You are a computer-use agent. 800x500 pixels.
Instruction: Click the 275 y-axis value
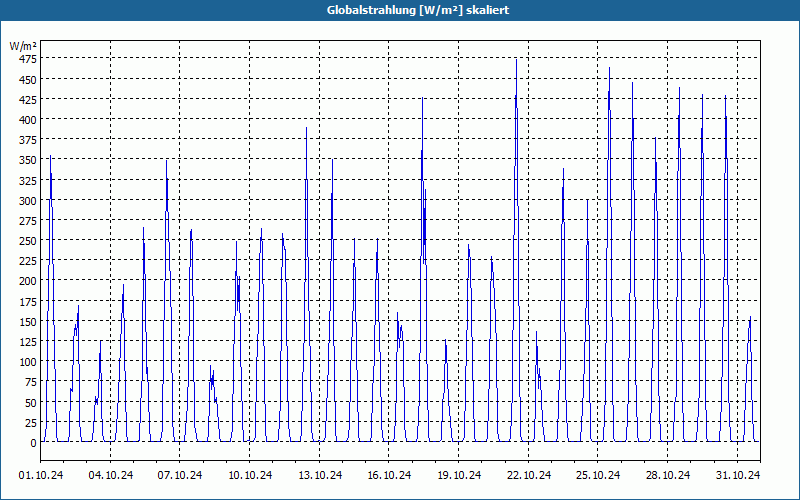click(28, 220)
